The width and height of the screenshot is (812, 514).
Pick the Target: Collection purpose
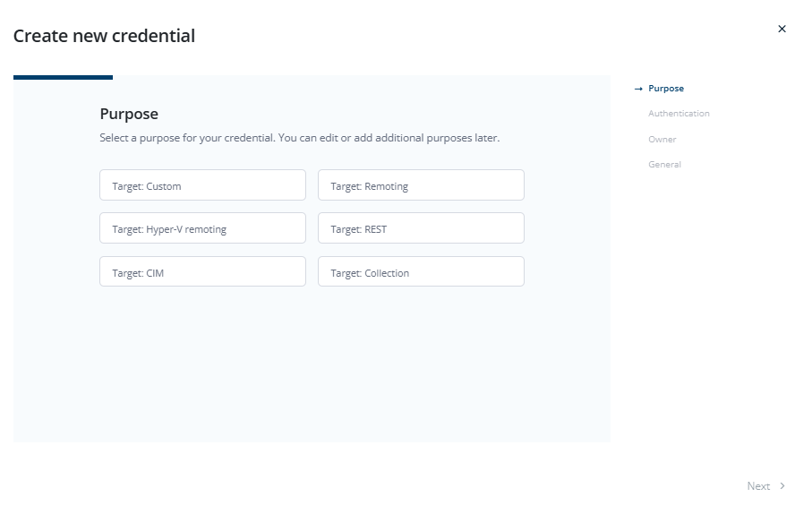[421, 271]
